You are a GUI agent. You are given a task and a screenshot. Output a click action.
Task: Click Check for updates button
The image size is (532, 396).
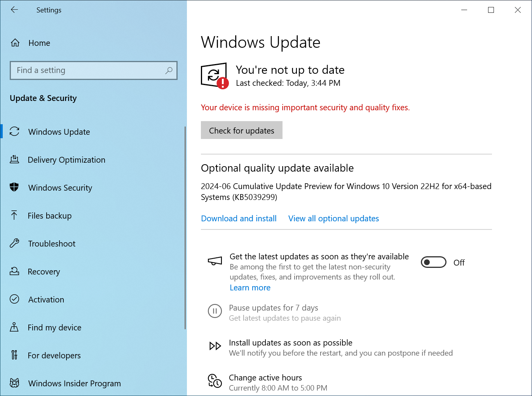(x=242, y=130)
